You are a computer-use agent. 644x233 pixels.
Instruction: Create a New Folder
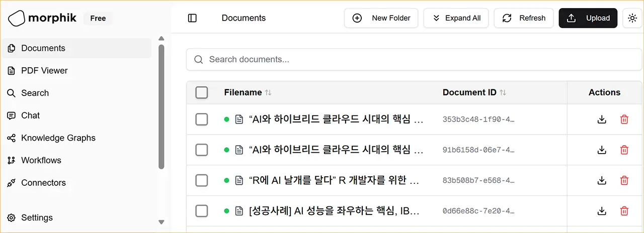click(381, 18)
